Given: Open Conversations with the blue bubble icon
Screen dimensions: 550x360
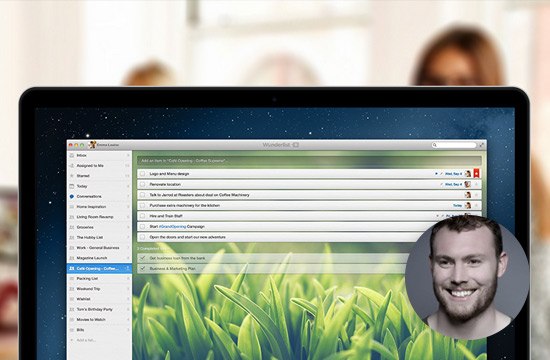Looking at the screenshot, I should click(99, 196).
